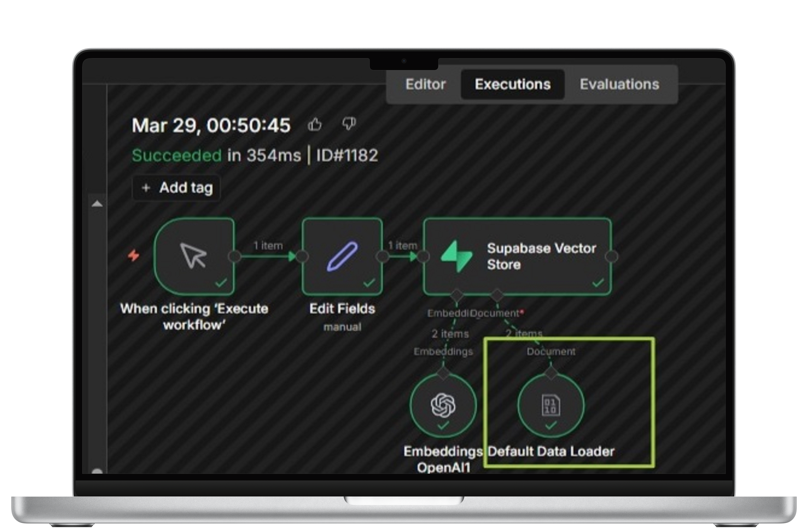Click the Document diamond connector on Supabase node

497,295
